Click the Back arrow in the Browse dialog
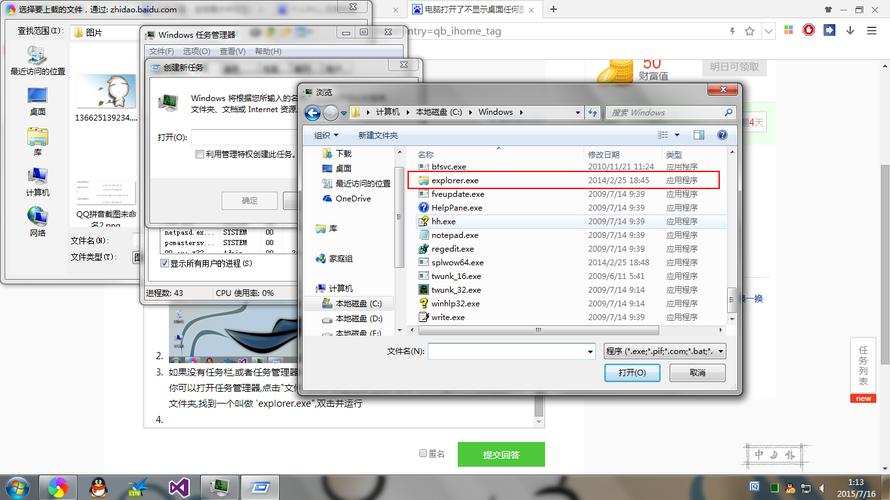Viewport: 890px width, 500px height. (312, 113)
